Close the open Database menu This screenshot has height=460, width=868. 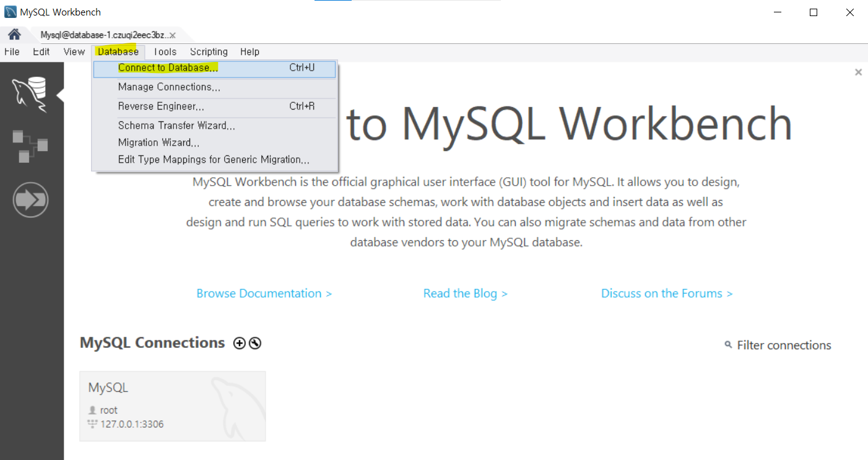tap(118, 52)
